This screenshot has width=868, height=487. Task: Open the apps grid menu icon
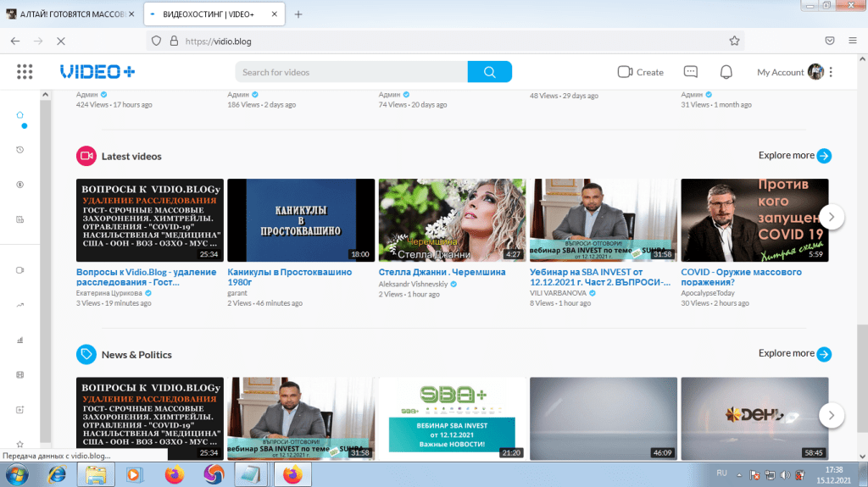(x=25, y=72)
